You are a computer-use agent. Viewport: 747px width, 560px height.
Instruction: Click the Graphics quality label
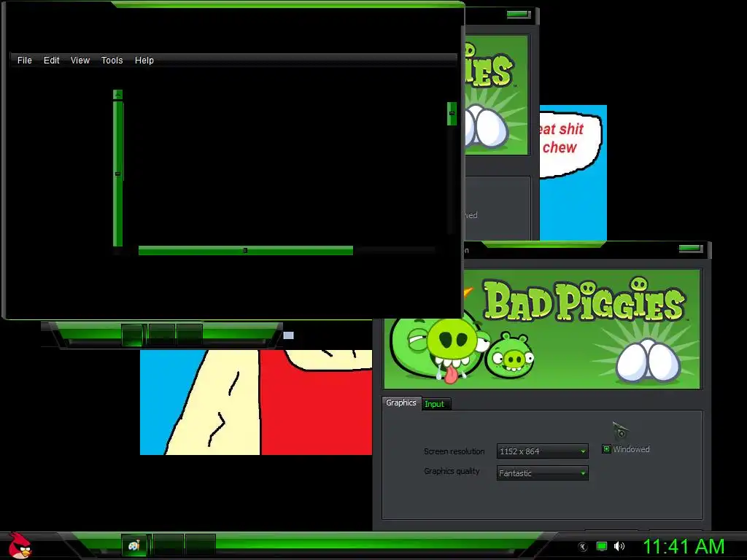point(452,472)
